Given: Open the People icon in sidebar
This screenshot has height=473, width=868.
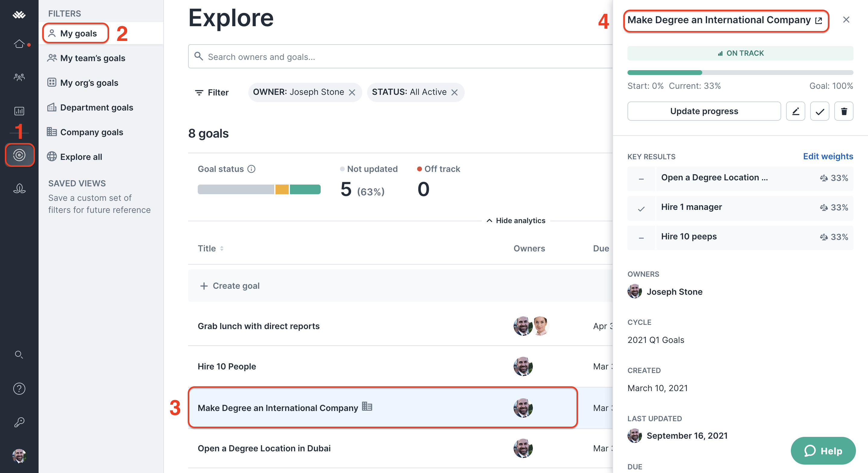Looking at the screenshot, I should point(19,77).
